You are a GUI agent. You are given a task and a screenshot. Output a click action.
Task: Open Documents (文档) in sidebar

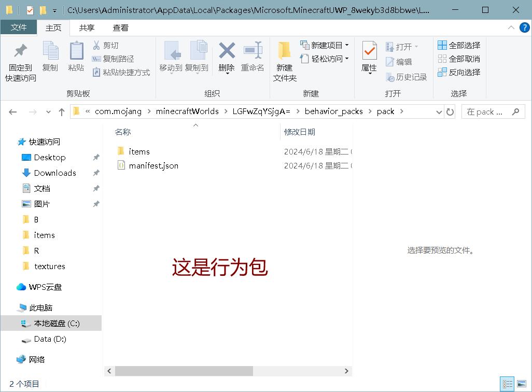tap(42, 188)
